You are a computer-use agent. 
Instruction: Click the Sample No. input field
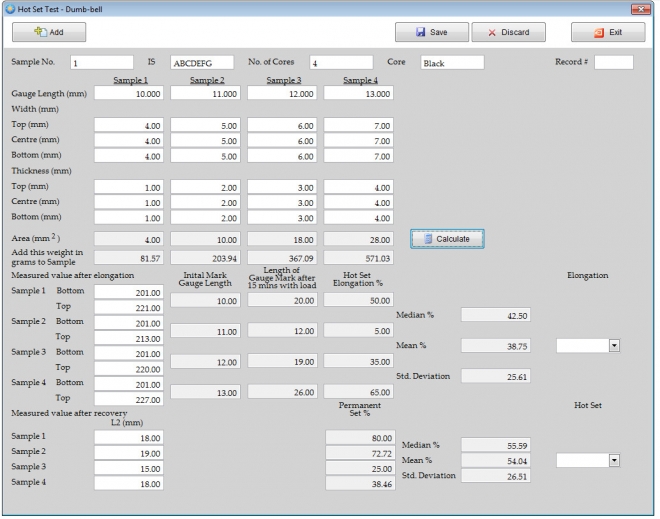click(100, 63)
